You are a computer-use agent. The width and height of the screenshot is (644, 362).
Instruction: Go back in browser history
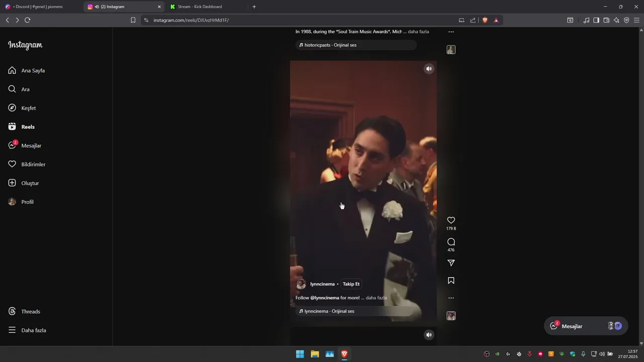pyautogui.click(x=8, y=20)
